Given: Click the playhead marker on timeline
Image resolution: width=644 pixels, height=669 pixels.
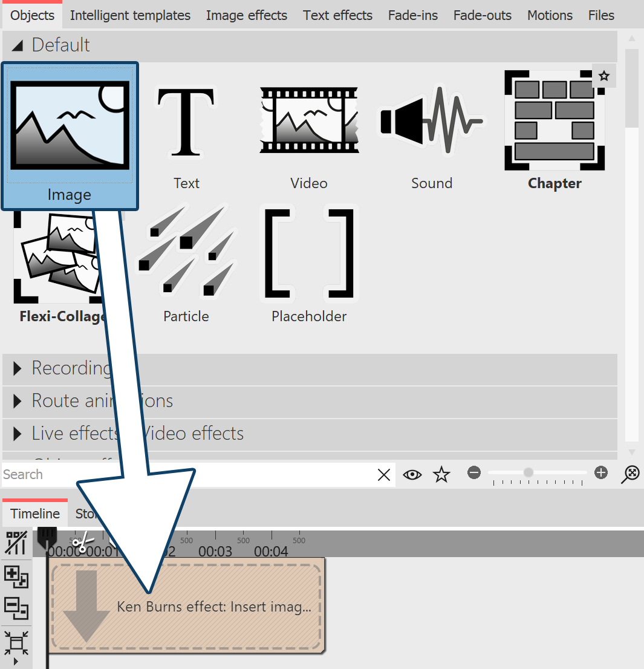Looking at the screenshot, I should pyautogui.click(x=47, y=538).
